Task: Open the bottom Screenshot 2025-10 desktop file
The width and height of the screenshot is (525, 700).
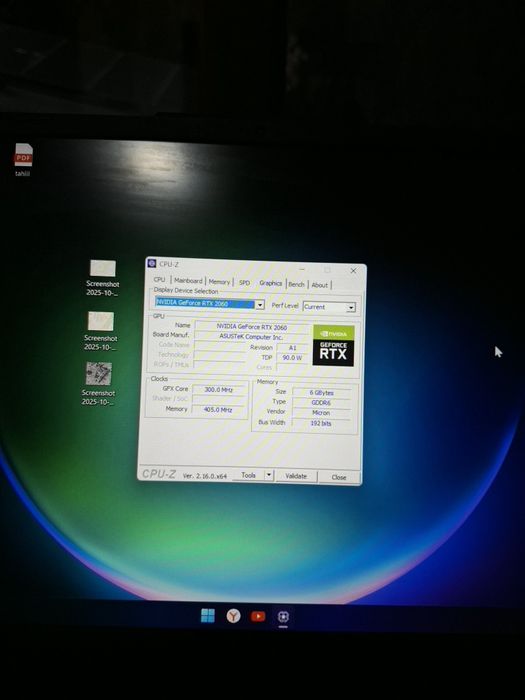Action: (99, 384)
